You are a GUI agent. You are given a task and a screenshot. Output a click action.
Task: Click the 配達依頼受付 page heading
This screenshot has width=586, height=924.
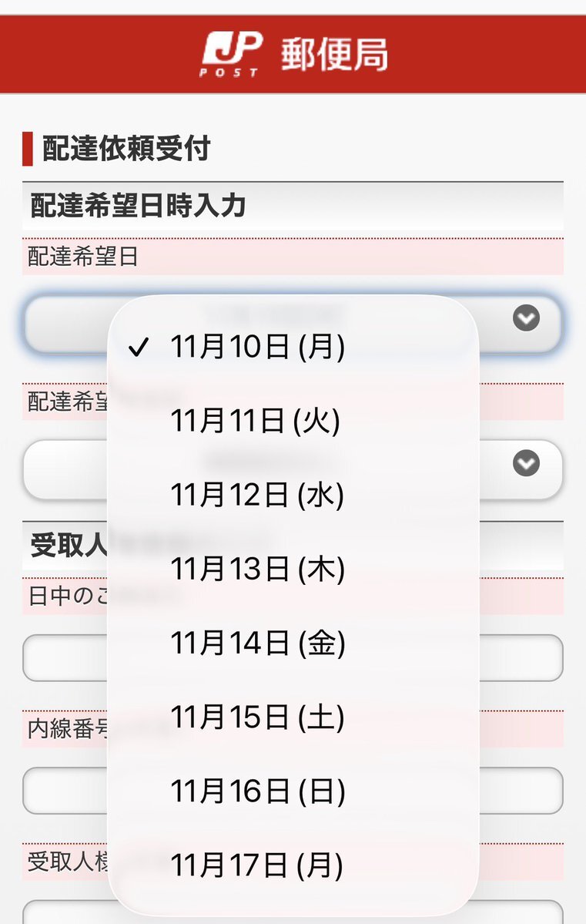[x=126, y=149]
